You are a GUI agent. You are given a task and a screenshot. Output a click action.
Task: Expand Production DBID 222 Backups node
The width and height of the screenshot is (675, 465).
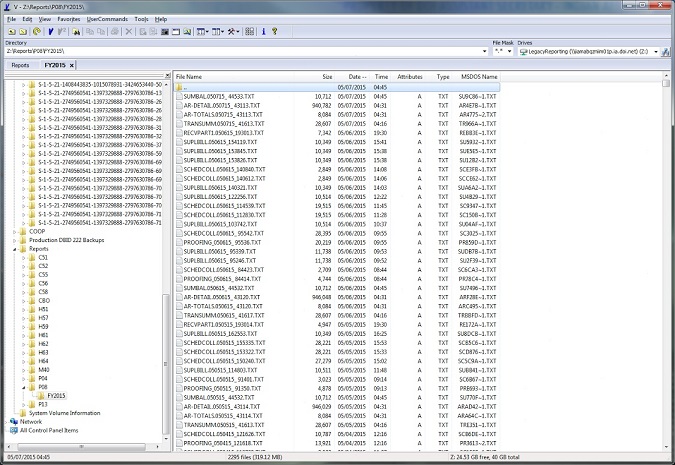pos(14,240)
